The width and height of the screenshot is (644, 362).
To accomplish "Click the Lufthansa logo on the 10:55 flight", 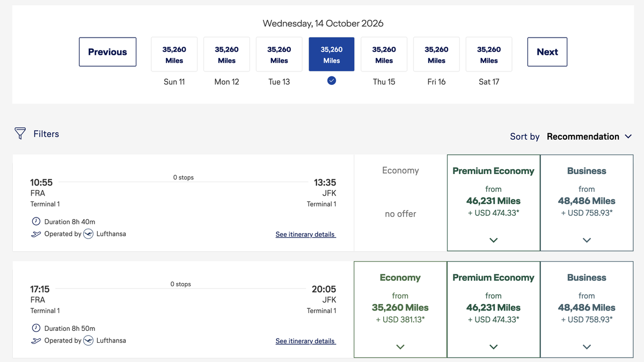I will tap(87, 234).
